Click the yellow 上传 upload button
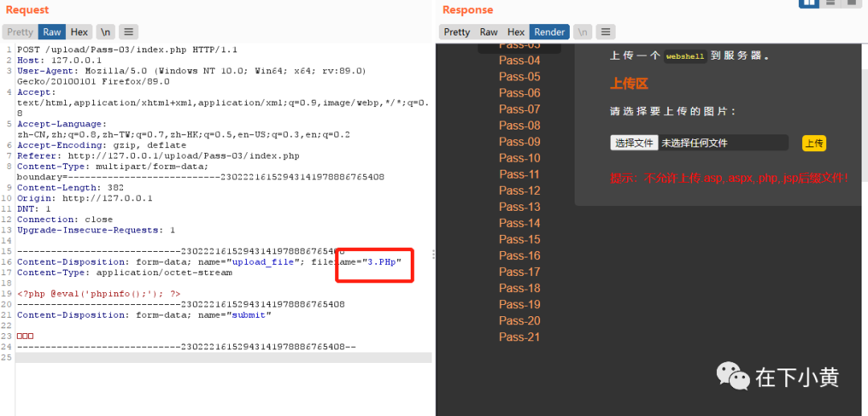This screenshot has height=416, width=868. (813, 143)
